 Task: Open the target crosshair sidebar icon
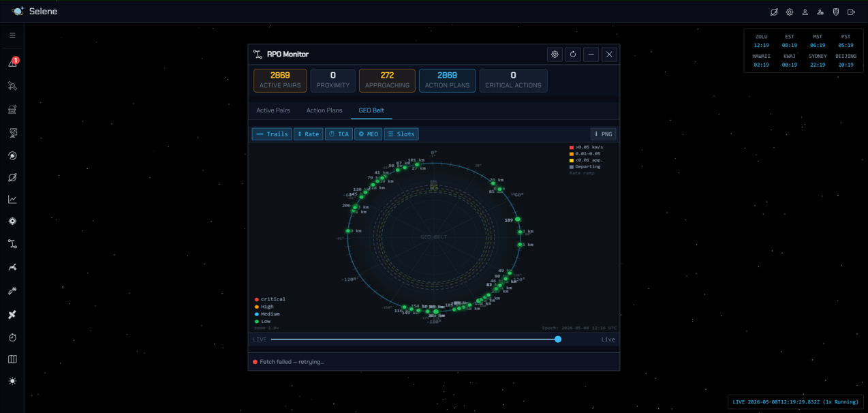[12, 221]
